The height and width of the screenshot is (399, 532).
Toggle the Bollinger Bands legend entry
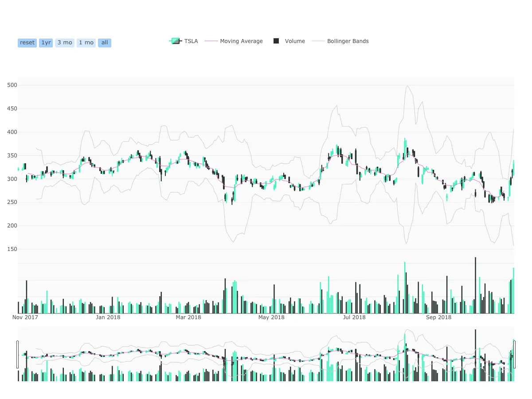click(340, 41)
